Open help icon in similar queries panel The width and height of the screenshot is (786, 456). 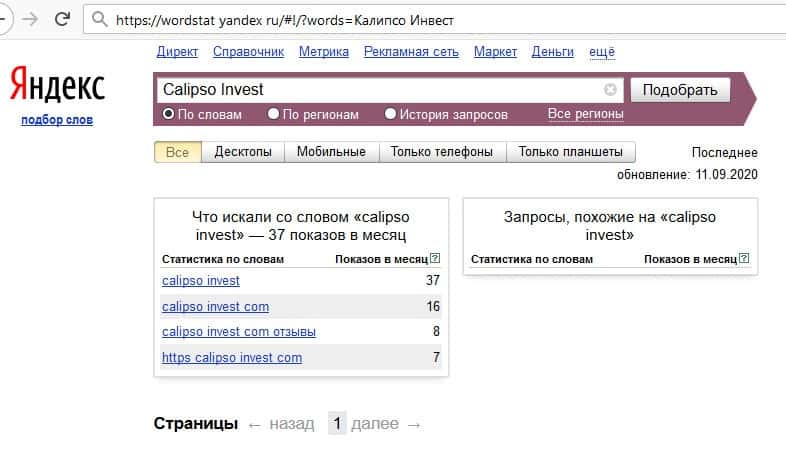pyautogui.click(x=744, y=259)
